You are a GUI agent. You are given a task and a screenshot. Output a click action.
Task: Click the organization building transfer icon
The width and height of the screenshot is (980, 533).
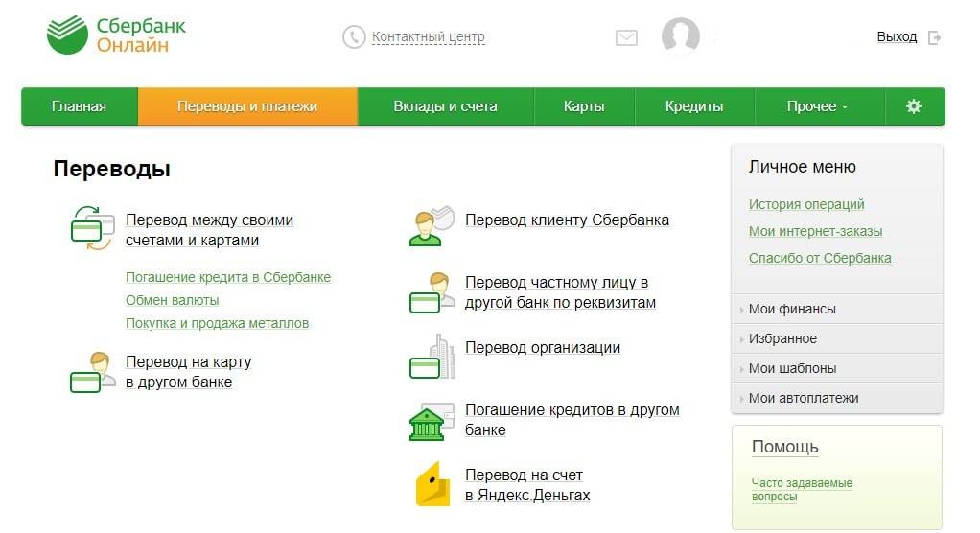(432, 358)
